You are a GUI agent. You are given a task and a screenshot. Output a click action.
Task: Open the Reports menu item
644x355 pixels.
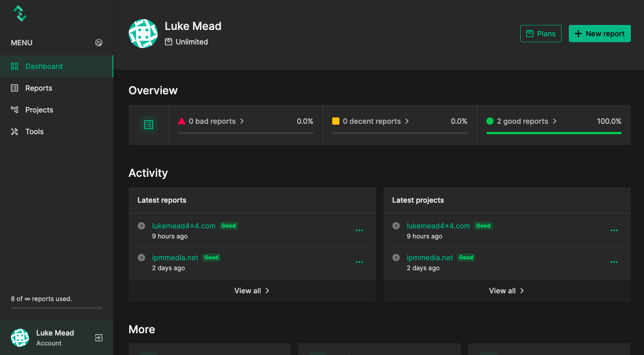tap(39, 88)
